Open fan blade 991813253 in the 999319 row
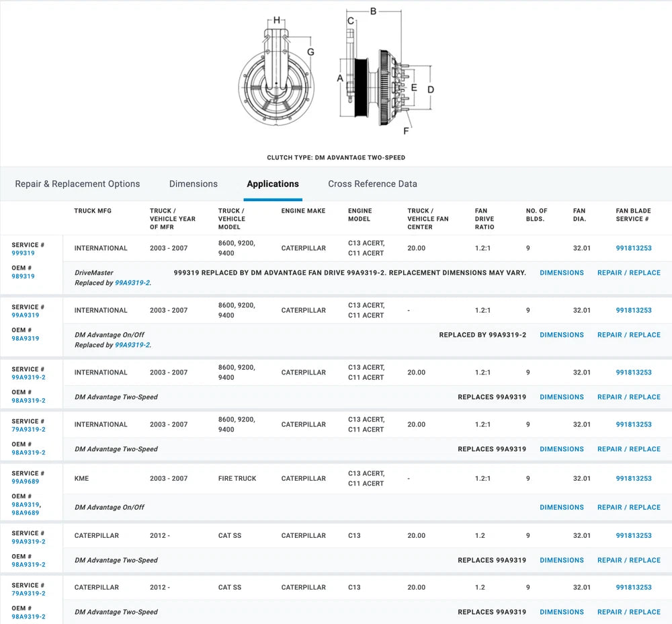 click(x=633, y=248)
